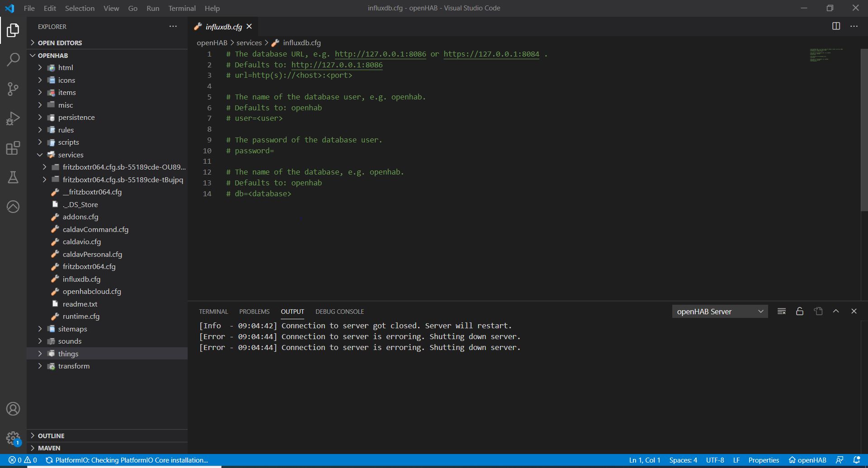The width and height of the screenshot is (868, 468).
Task: Close the influxdb.cfg editor tab
Action: pos(249,26)
